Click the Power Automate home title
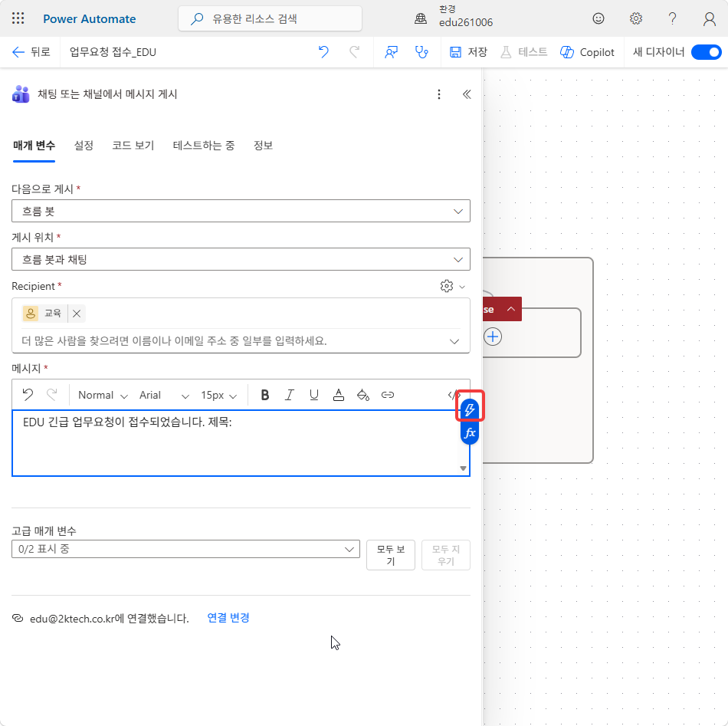This screenshot has width=728, height=726. click(89, 19)
